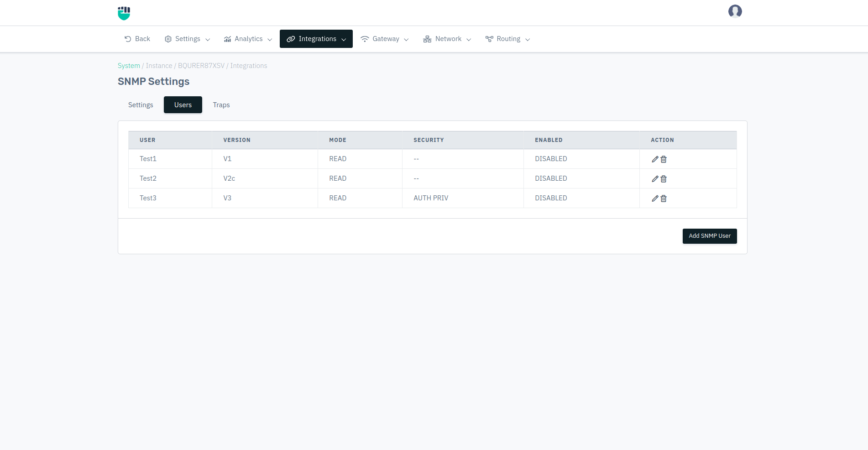Follow the System breadcrumb link
868x450 pixels.
129,66
